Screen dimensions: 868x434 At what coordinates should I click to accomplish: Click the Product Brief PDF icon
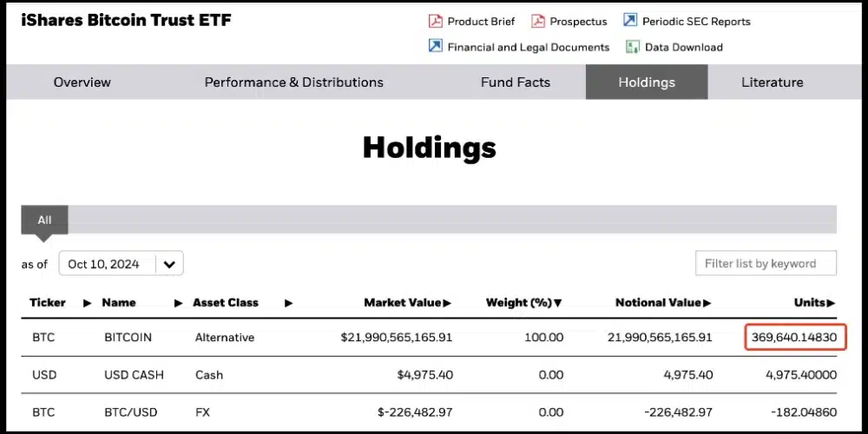(435, 21)
